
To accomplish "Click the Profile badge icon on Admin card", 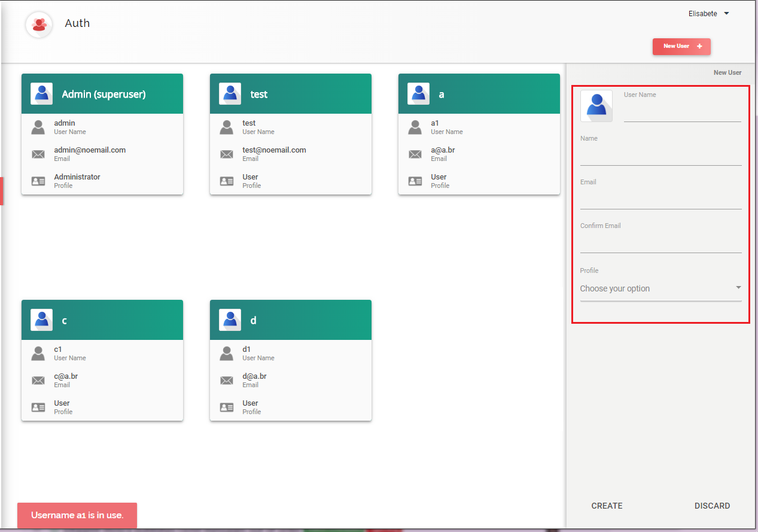I will point(38,181).
